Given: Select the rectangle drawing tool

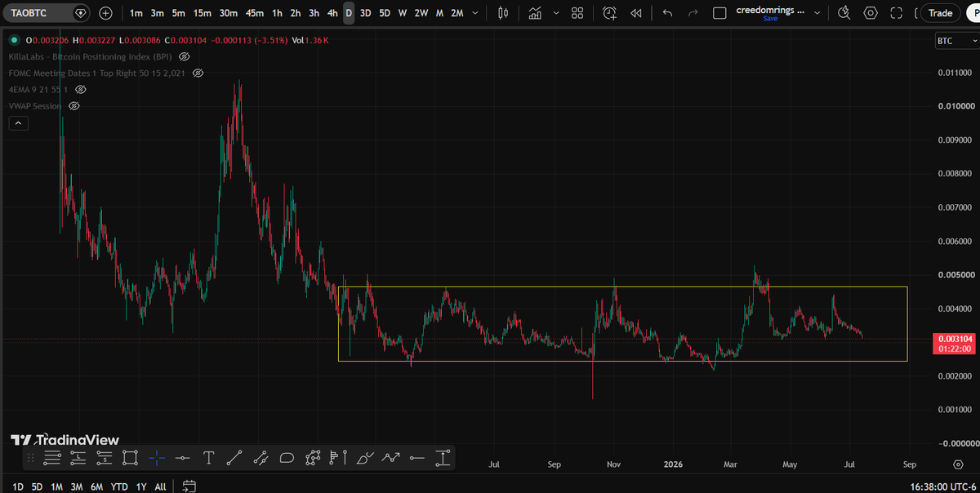Looking at the screenshot, I should [130, 457].
